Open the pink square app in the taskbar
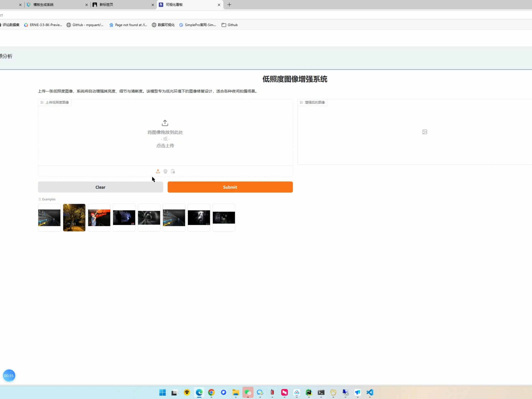The image size is (532, 399). click(x=285, y=392)
